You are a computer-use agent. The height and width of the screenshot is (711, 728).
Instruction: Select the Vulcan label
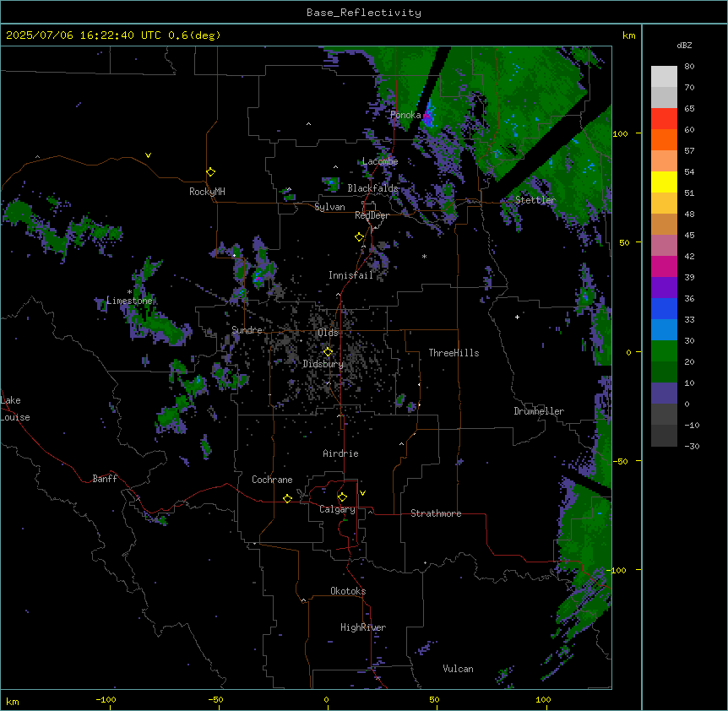459,669
